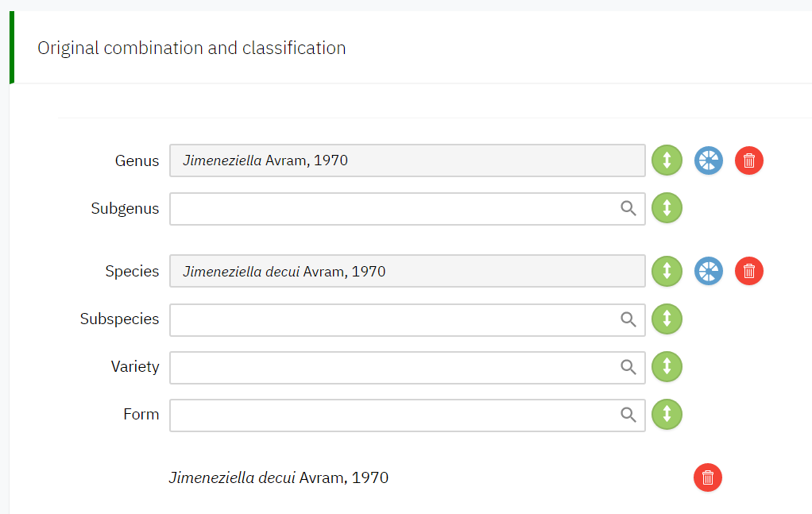Viewport: 812px width, 514px height.
Task: Click the Variety search magnifier
Action: click(x=628, y=367)
